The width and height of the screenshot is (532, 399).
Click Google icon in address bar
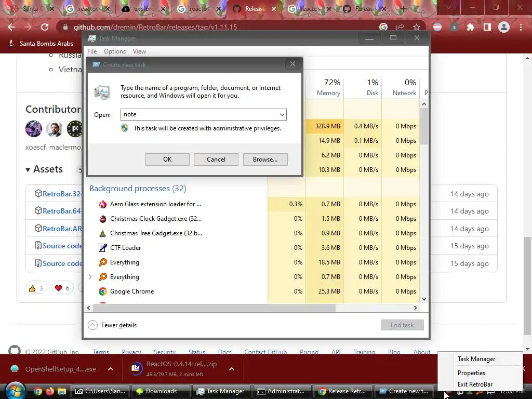(x=383, y=27)
